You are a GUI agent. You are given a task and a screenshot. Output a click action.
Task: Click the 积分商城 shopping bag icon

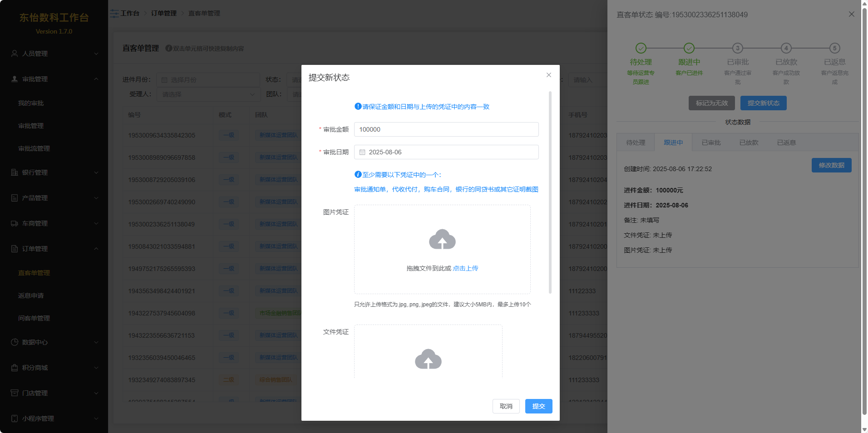15,368
